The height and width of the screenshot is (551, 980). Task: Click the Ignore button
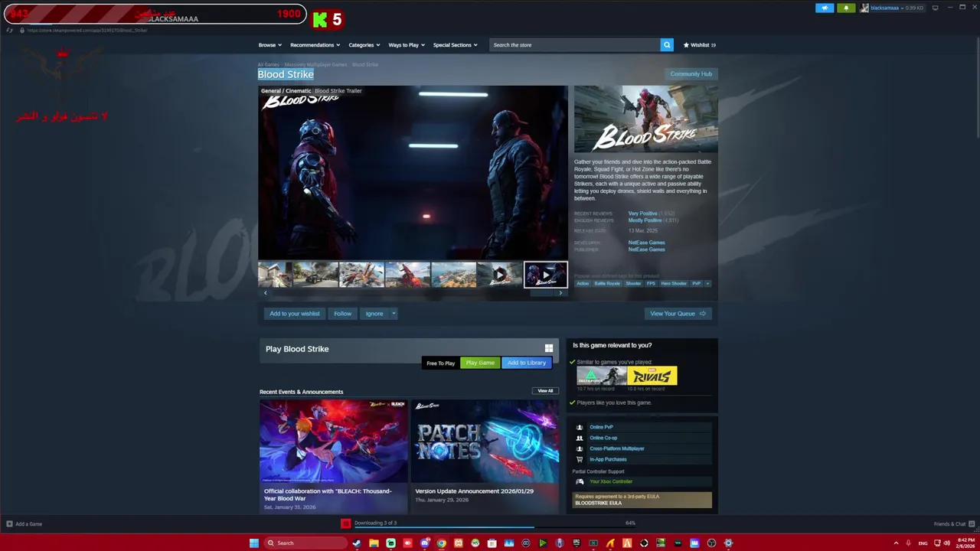374,313
